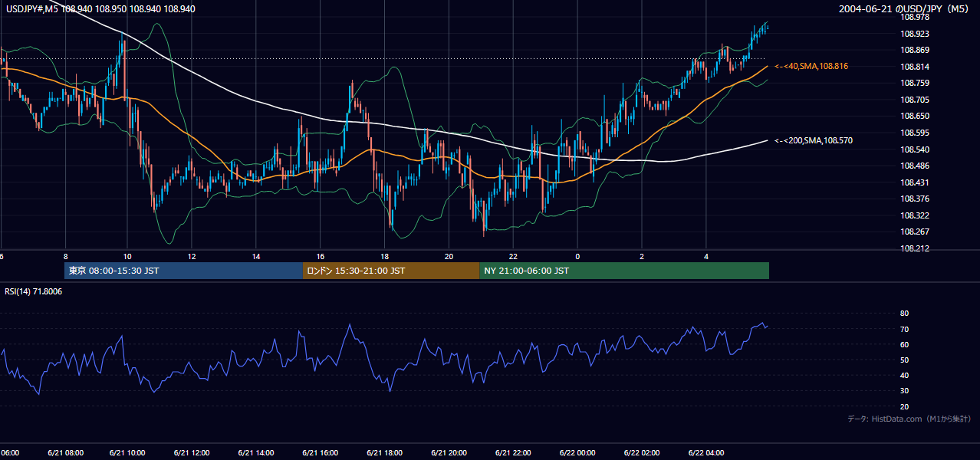The height and width of the screenshot is (460, 980).
Task: Click the 40 SMA label 108.816
Action: point(811,67)
